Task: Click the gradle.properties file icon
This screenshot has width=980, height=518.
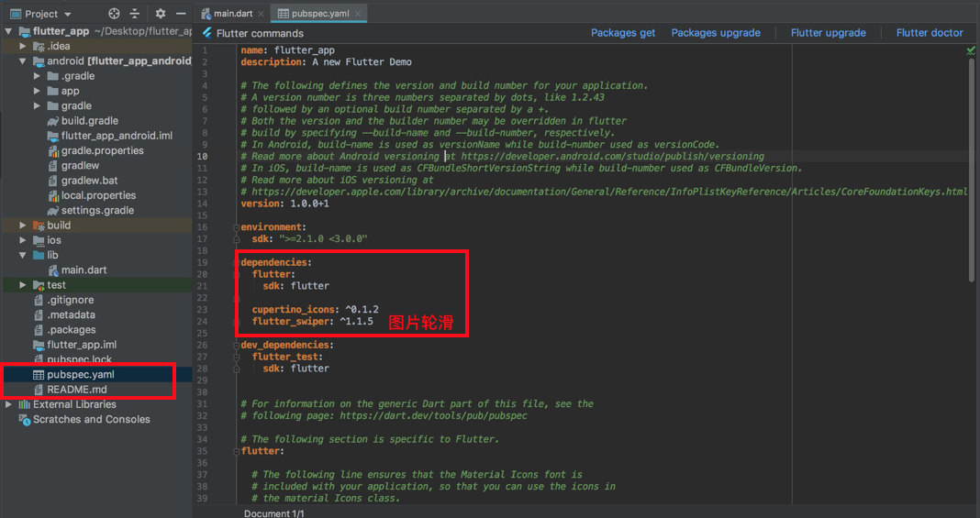Action: [53, 151]
